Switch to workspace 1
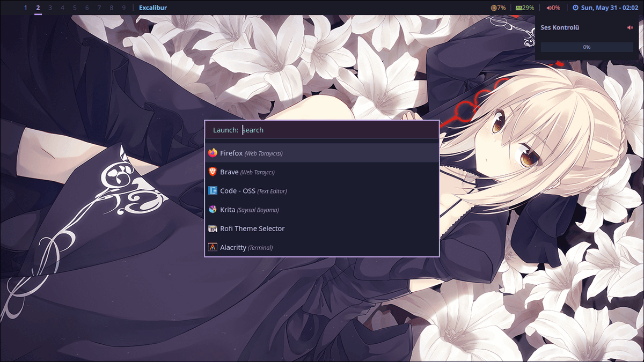This screenshot has width=644, height=362. (x=26, y=8)
